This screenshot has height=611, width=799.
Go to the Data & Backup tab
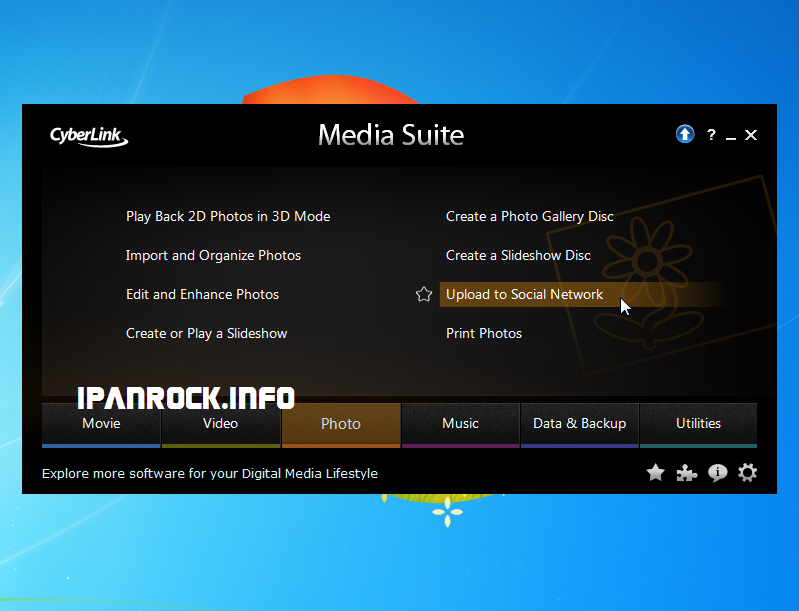(579, 425)
